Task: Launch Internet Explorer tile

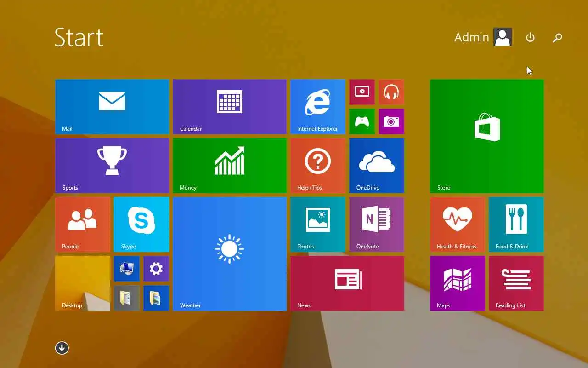Action: point(318,107)
